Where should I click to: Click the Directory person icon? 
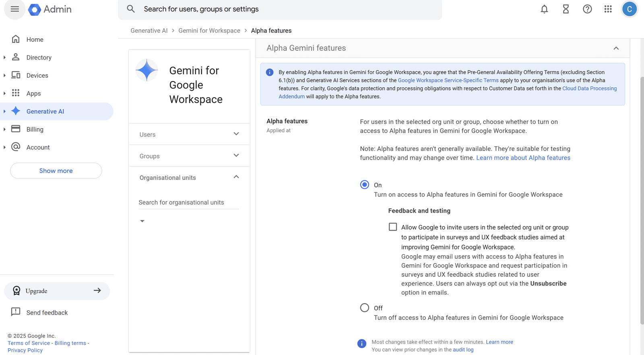click(x=16, y=57)
